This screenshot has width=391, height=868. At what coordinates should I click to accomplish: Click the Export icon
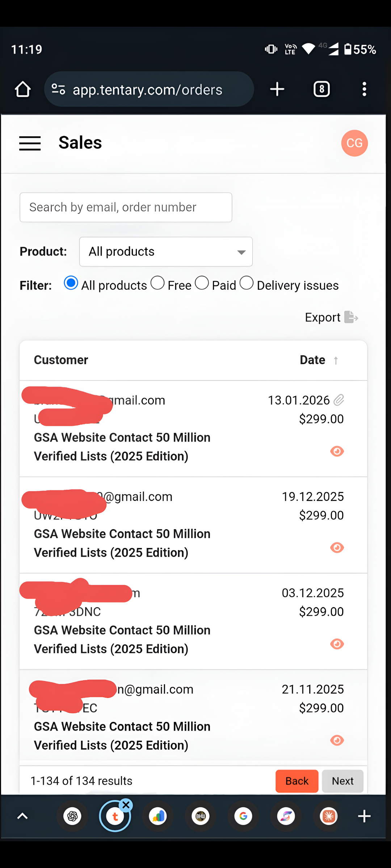pyautogui.click(x=351, y=317)
